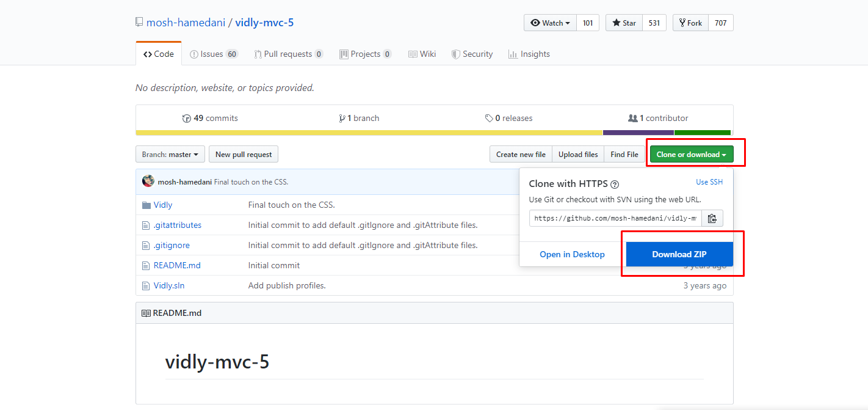Image resolution: width=868 pixels, height=410 pixels.
Task: Open the Watch dropdown
Action: 550,23
